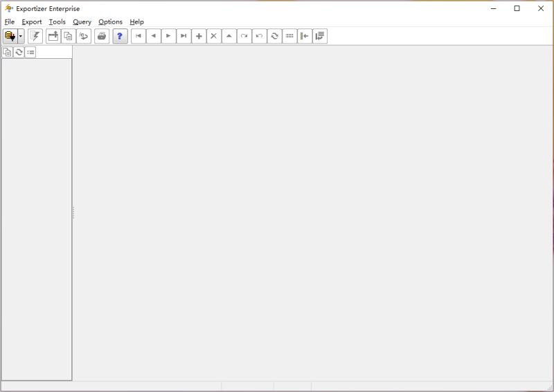Go to next record
This screenshot has height=392, width=554.
168,36
